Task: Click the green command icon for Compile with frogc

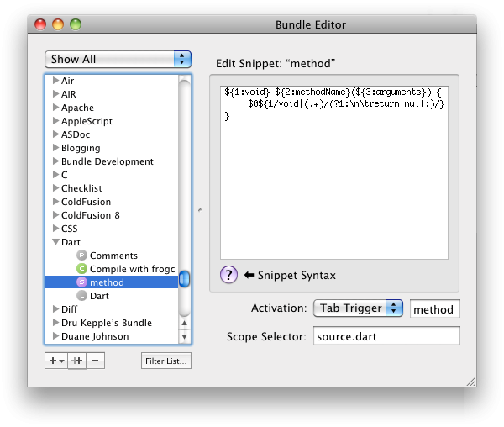Action: pyautogui.click(x=81, y=269)
